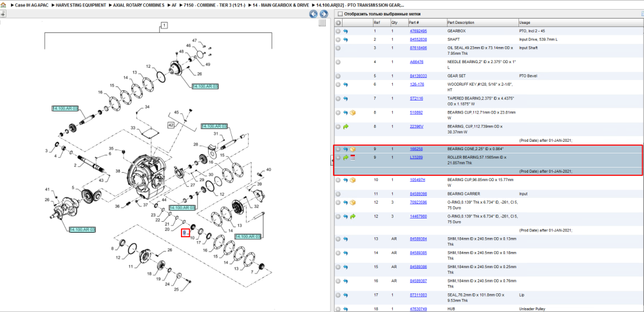Viewport: 644px width, 312px height.
Task: Click green arrow icon in 22396V row
Action: [x=345, y=126]
